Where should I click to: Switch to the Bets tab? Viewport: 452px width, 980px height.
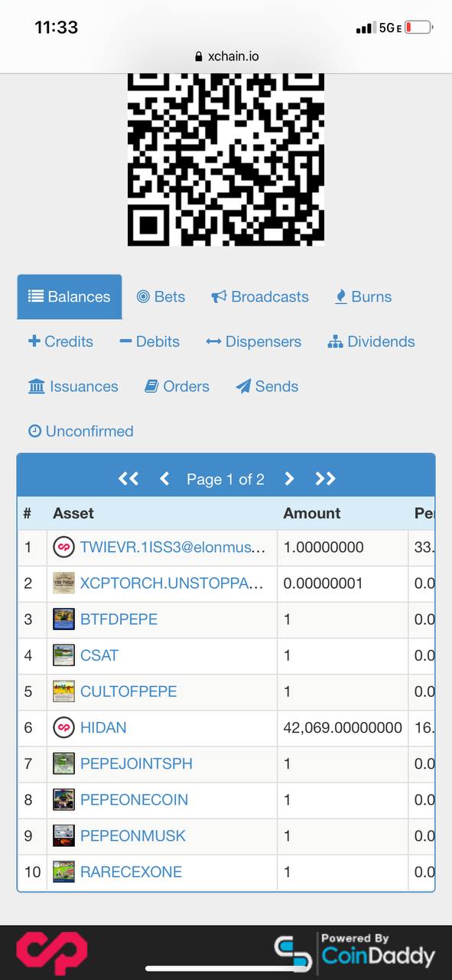[x=161, y=297]
